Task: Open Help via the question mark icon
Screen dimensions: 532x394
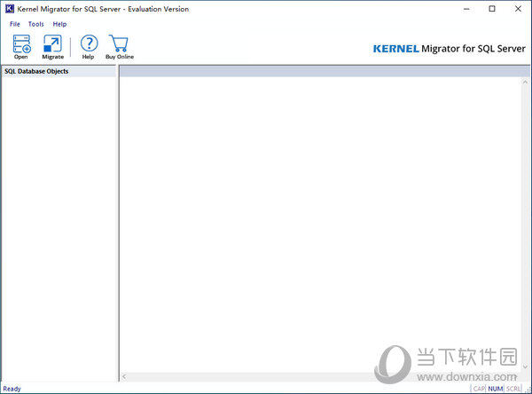Action: point(89,47)
